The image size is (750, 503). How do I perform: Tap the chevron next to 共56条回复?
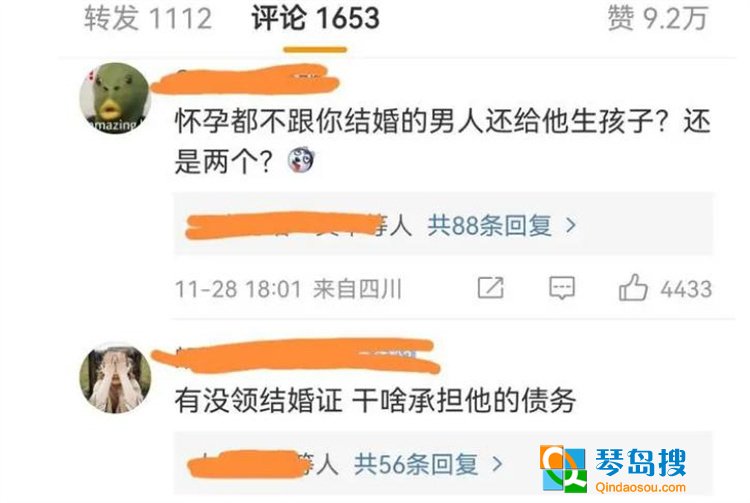point(497,464)
